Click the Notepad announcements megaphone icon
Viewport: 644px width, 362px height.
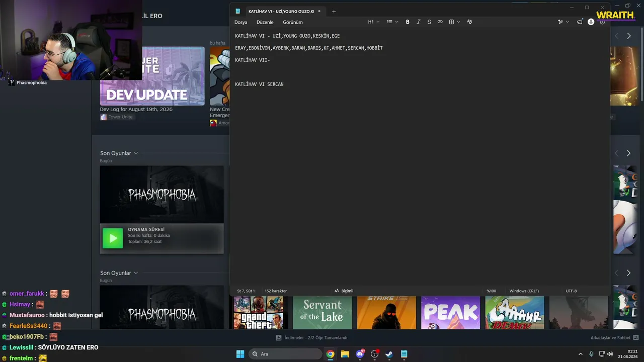[x=580, y=22]
